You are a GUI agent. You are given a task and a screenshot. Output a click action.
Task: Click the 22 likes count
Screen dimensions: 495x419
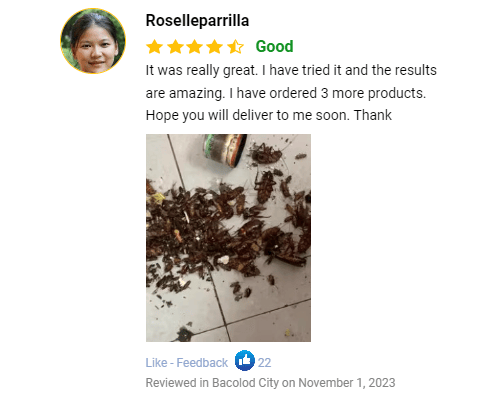264,363
